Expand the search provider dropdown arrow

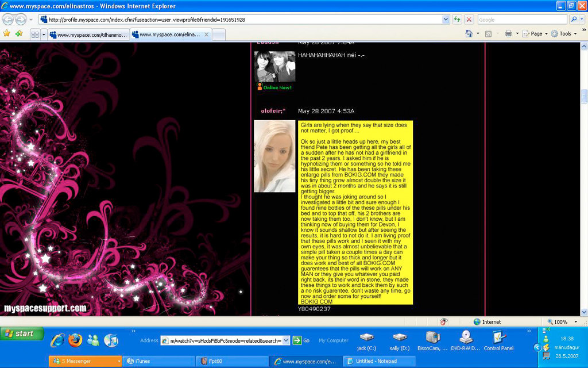coord(582,20)
